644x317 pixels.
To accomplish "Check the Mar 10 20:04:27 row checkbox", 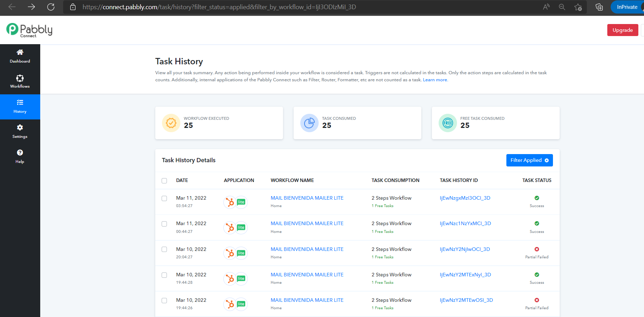I will click(x=164, y=249).
